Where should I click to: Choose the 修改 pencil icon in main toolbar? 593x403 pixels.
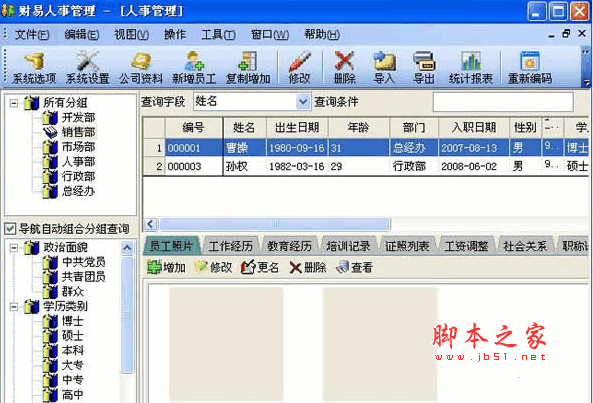click(x=300, y=68)
